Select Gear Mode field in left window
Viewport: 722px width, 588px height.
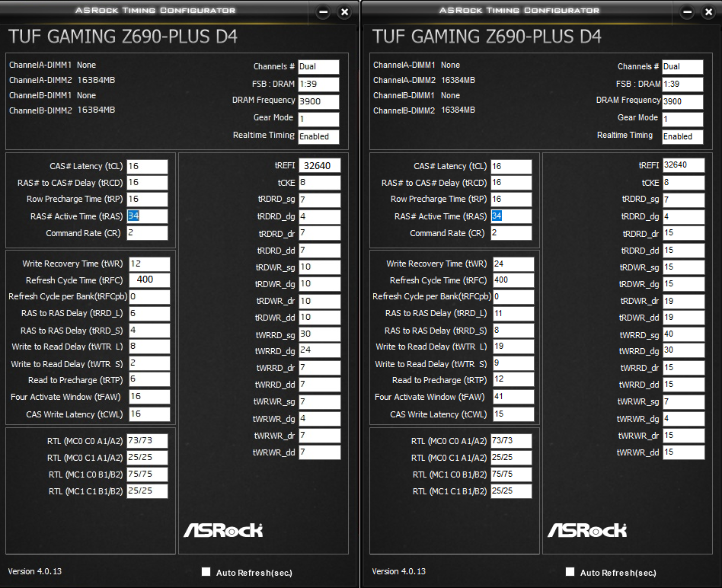point(318,120)
